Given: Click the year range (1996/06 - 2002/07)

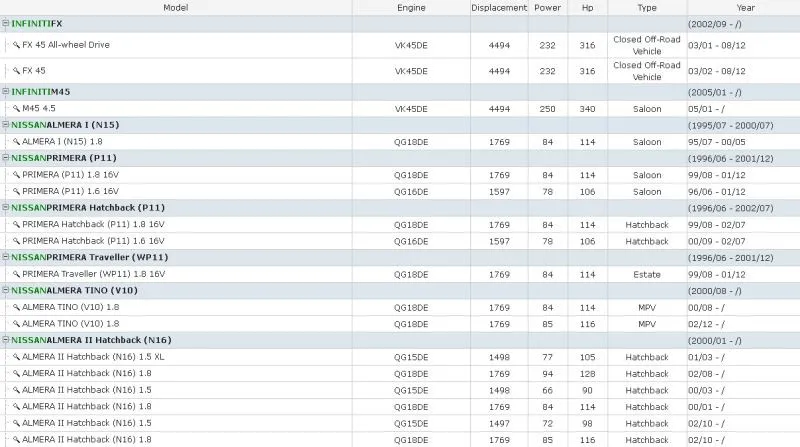Looking at the screenshot, I should pyautogui.click(x=730, y=208).
